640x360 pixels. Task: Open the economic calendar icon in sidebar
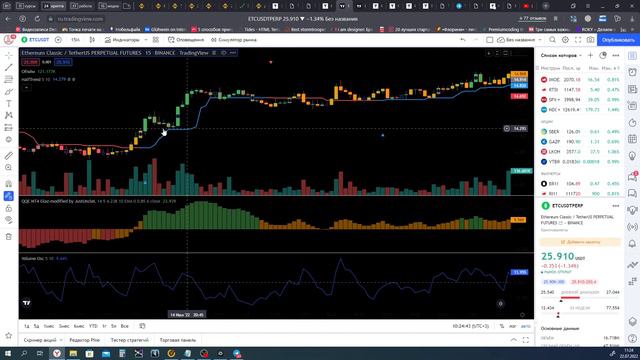click(632, 139)
